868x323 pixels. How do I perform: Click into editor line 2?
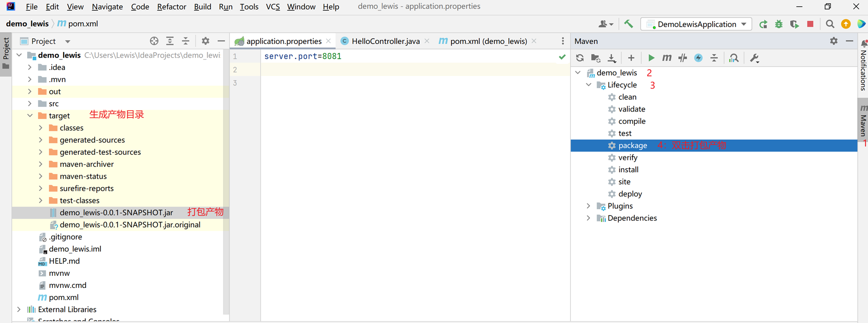coord(415,70)
